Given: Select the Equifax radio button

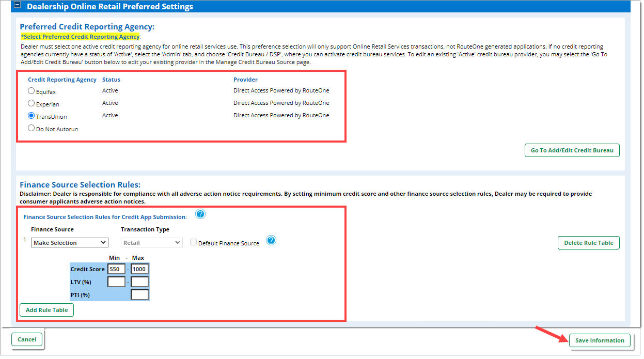Looking at the screenshot, I should (32, 91).
